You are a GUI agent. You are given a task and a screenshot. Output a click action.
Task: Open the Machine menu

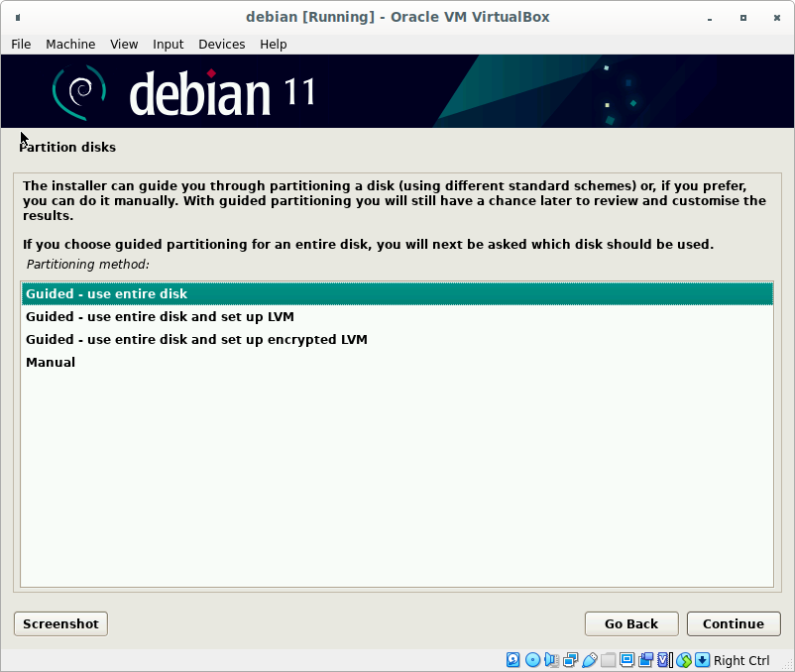(x=70, y=44)
